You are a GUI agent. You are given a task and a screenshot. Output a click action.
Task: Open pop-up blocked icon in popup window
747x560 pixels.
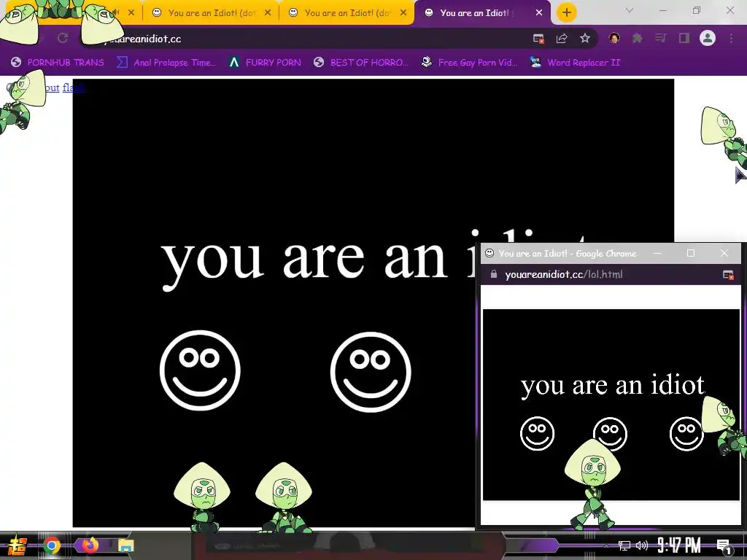pyautogui.click(x=727, y=275)
